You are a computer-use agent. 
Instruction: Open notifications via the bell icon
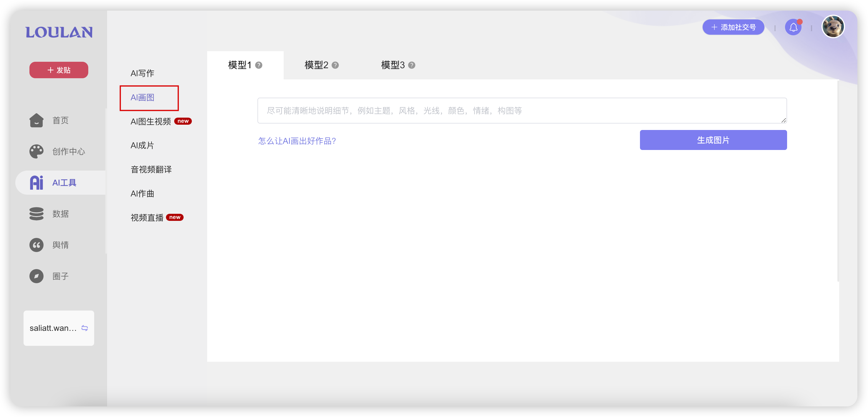point(793,27)
